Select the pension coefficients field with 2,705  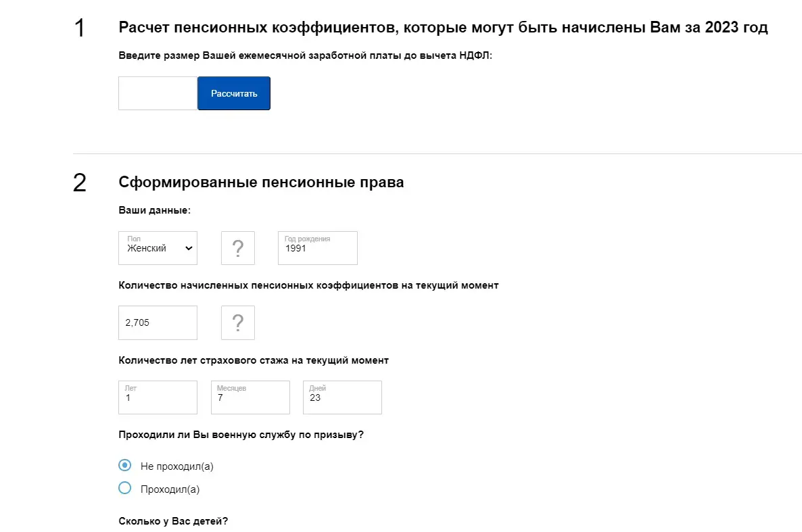pyautogui.click(x=158, y=322)
